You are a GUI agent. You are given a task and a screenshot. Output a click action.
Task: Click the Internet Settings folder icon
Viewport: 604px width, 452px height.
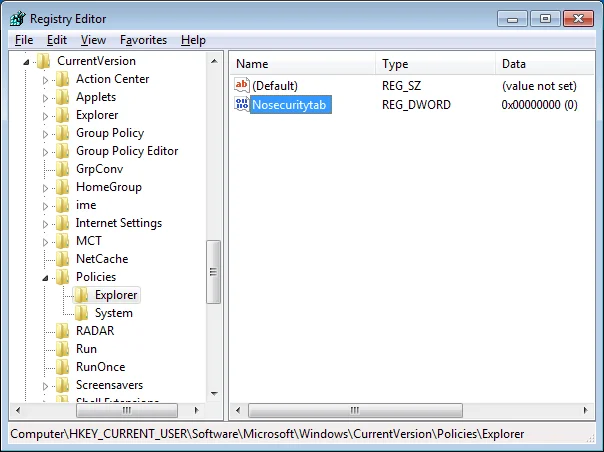click(62, 223)
